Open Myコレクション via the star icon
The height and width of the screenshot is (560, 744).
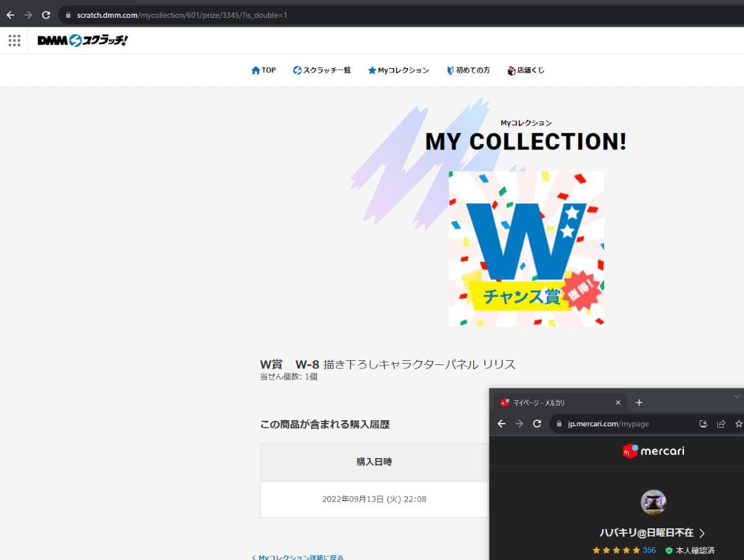(371, 70)
